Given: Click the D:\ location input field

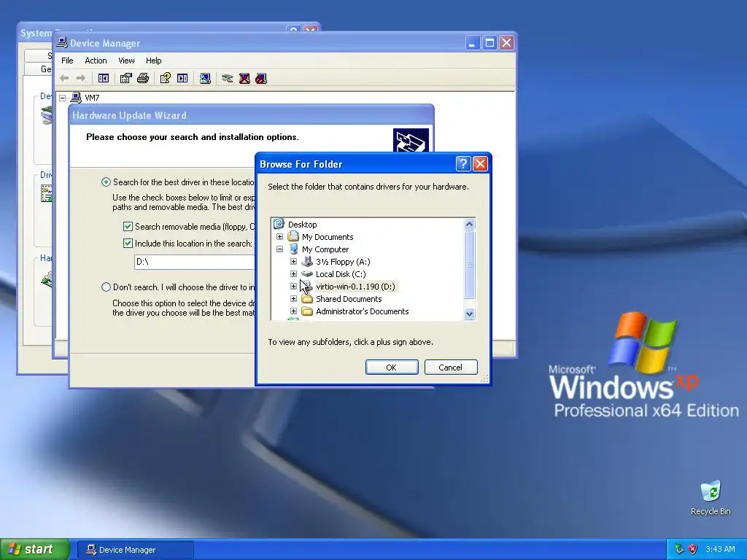Looking at the screenshot, I should 194,262.
